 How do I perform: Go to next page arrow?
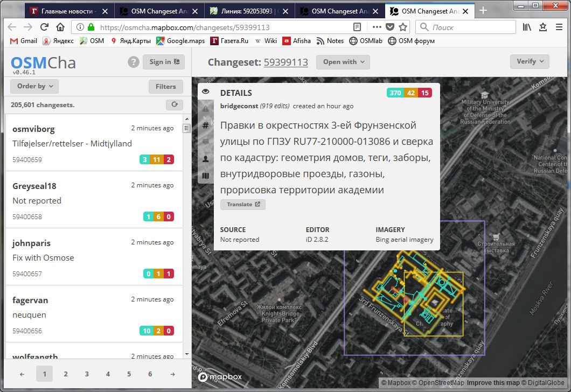coord(172,374)
